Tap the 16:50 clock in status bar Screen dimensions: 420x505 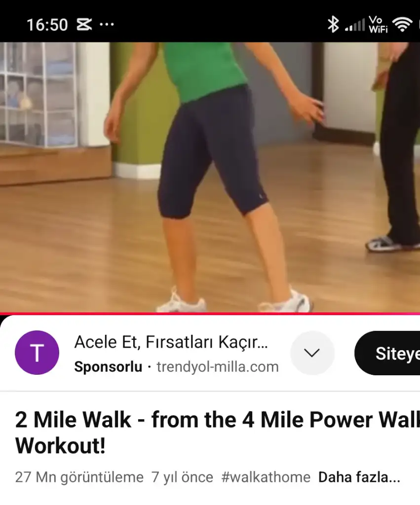pos(47,25)
